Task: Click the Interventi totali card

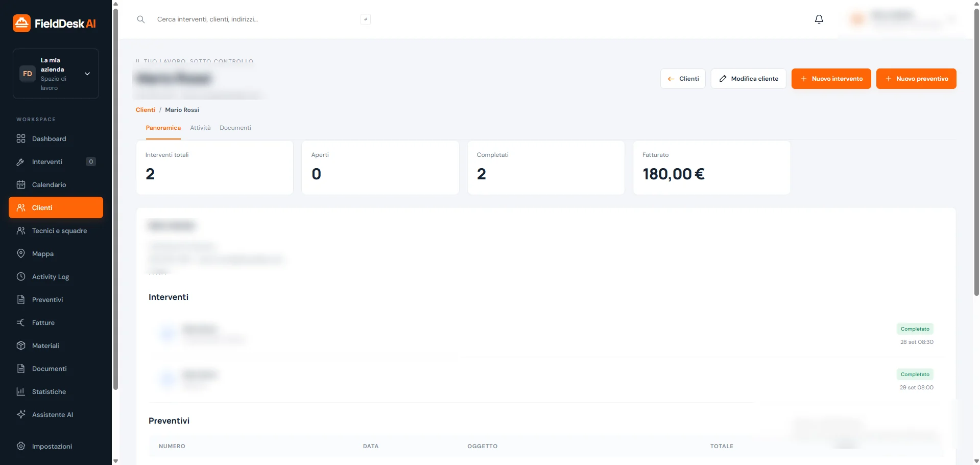Action: (214, 168)
